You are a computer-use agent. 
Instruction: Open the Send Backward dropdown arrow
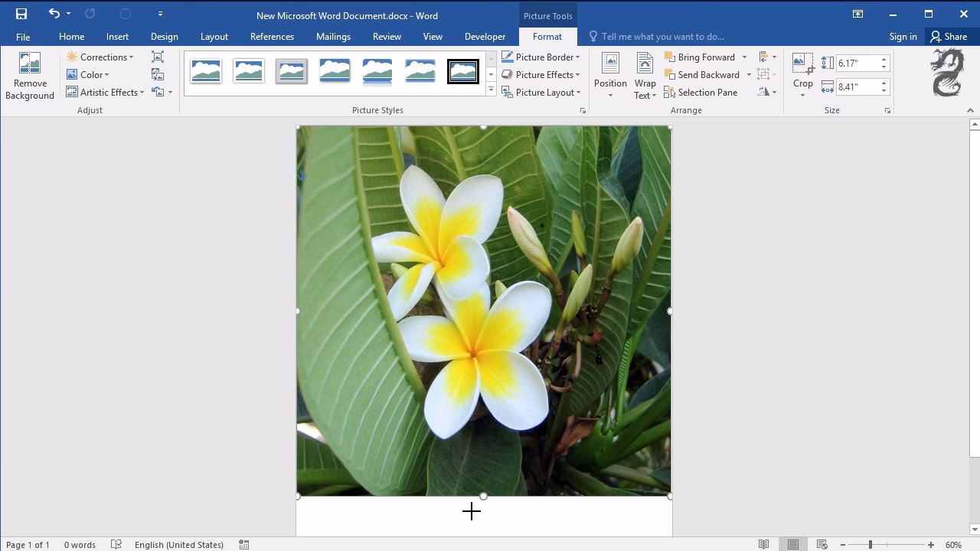coord(749,74)
